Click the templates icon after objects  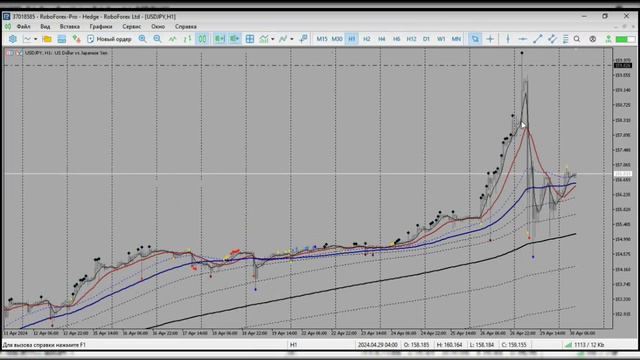coord(303,39)
